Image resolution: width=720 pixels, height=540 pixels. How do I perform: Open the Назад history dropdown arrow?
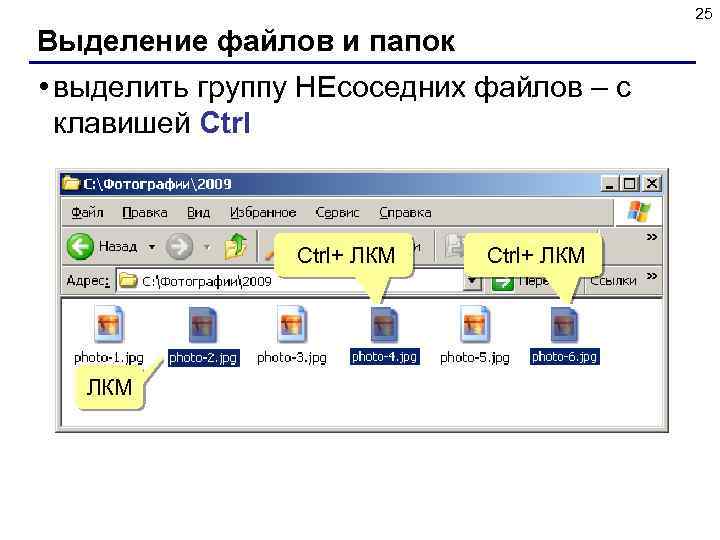[152, 247]
